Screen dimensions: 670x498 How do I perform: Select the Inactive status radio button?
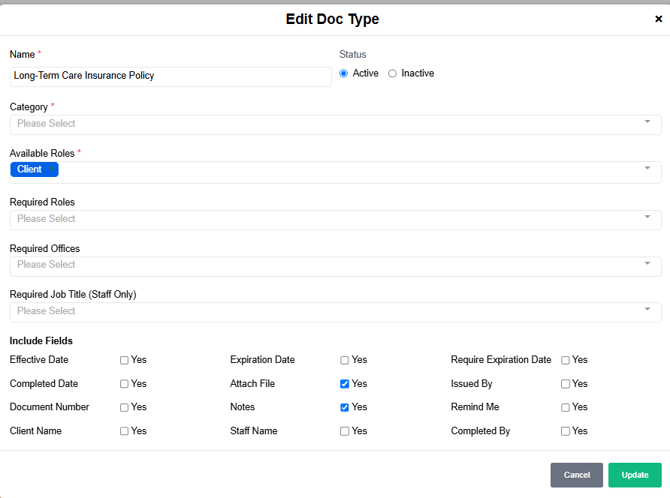point(392,74)
